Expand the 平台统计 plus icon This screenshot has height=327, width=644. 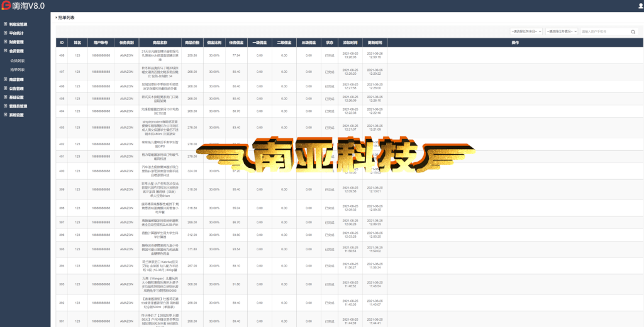(x=5, y=33)
